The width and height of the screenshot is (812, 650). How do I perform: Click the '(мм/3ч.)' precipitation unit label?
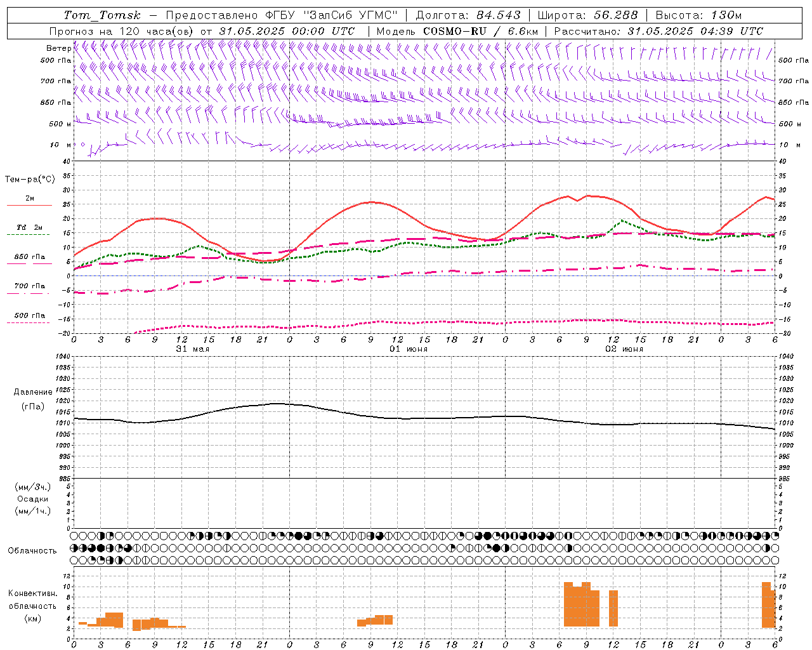pos(33,487)
